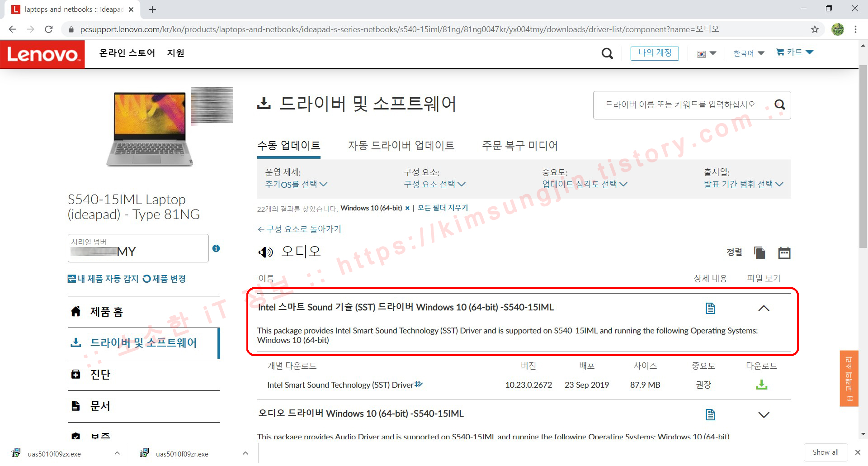The image size is (868, 466).
Task: Open details icon for Audio driver row
Action: pos(710,414)
